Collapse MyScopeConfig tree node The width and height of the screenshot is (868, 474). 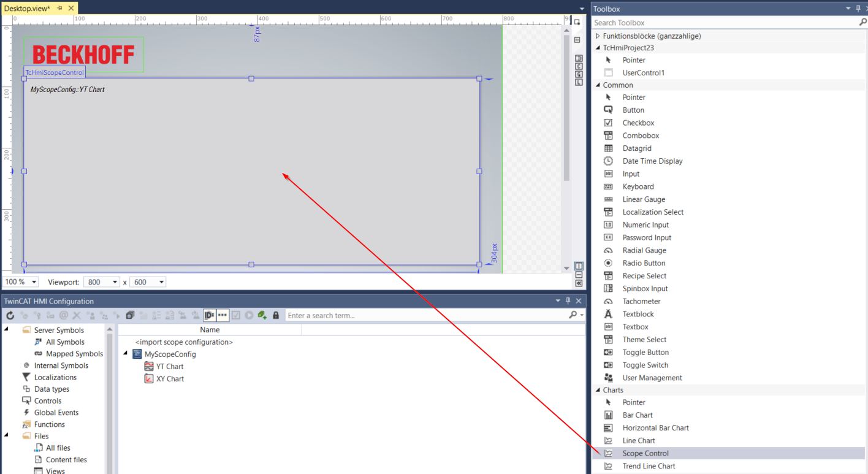click(x=125, y=354)
